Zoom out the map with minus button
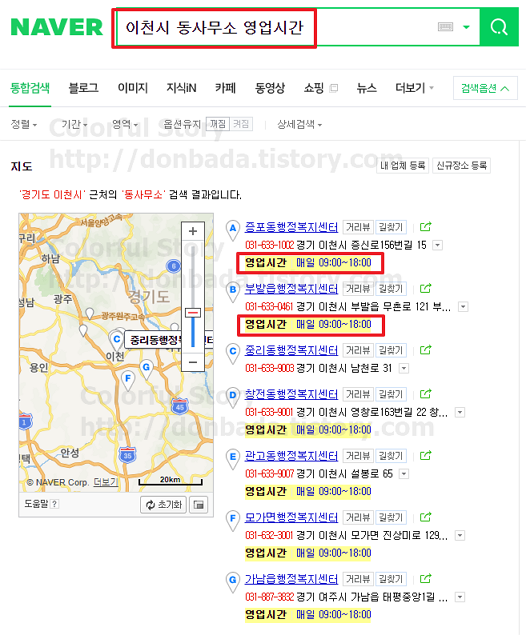This screenshot has width=526, height=635. (193, 362)
